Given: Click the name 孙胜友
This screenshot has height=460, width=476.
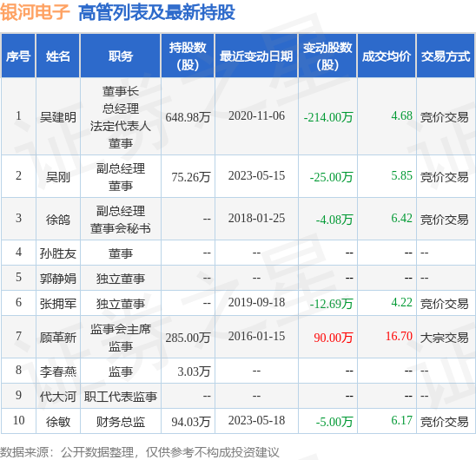Looking at the screenshot, I should click(58, 253).
